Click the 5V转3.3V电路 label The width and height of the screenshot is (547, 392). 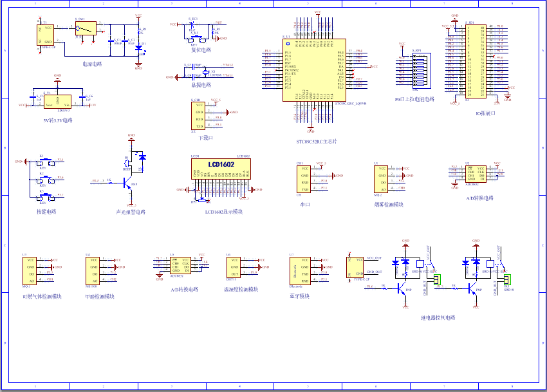click(x=58, y=120)
